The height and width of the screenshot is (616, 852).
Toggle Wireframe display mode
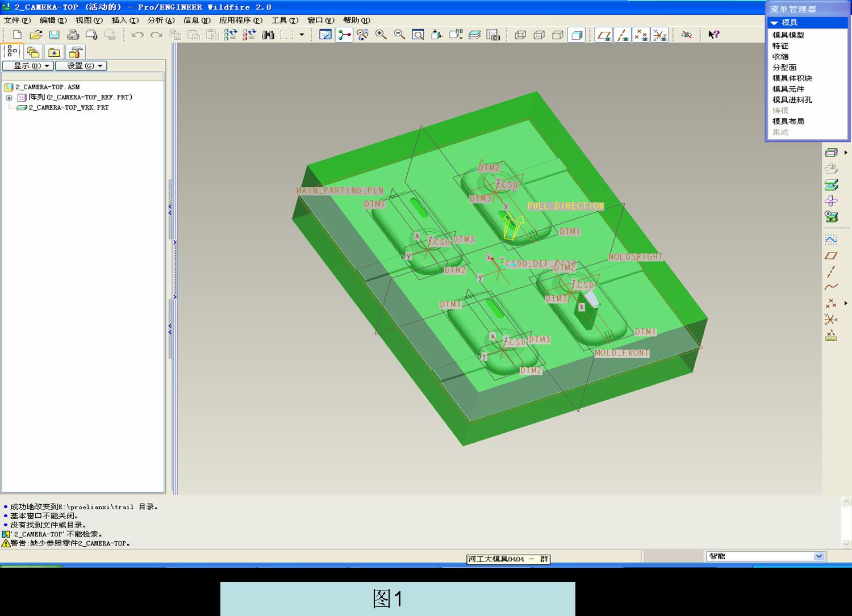[520, 35]
